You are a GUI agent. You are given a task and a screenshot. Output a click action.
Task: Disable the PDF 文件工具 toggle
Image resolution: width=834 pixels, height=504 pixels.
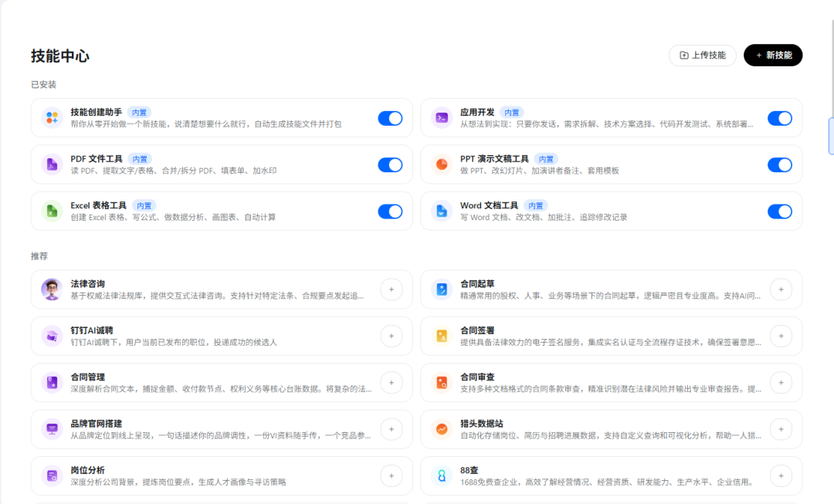(391, 164)
